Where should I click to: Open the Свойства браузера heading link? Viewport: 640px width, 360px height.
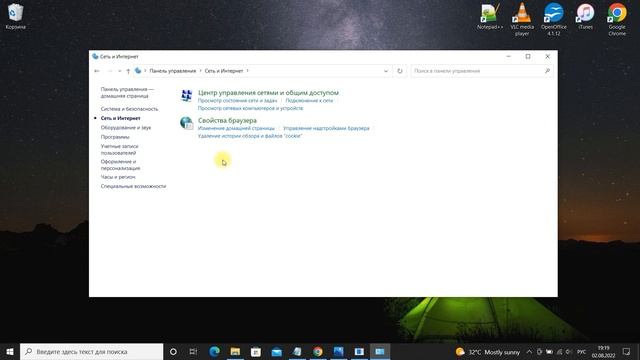click(x=227, y=120)
